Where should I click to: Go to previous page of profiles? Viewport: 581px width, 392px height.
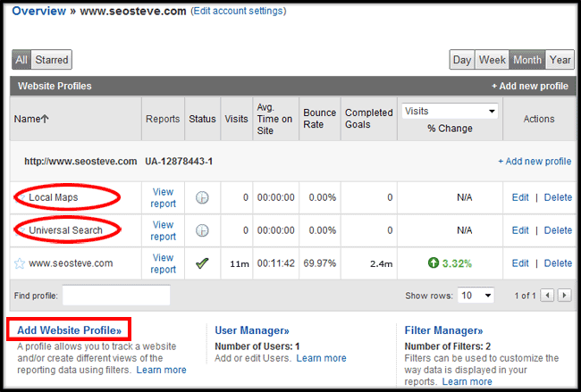click(547, 296)
